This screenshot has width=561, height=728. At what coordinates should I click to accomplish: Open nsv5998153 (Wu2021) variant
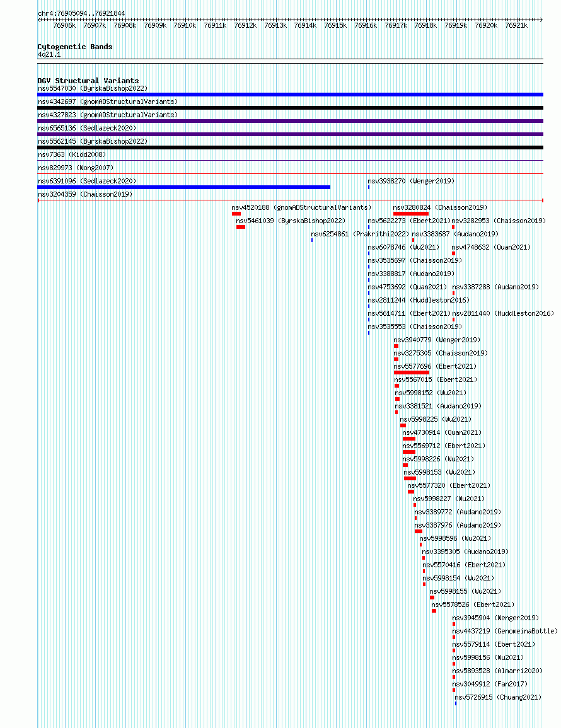(439, 472)
